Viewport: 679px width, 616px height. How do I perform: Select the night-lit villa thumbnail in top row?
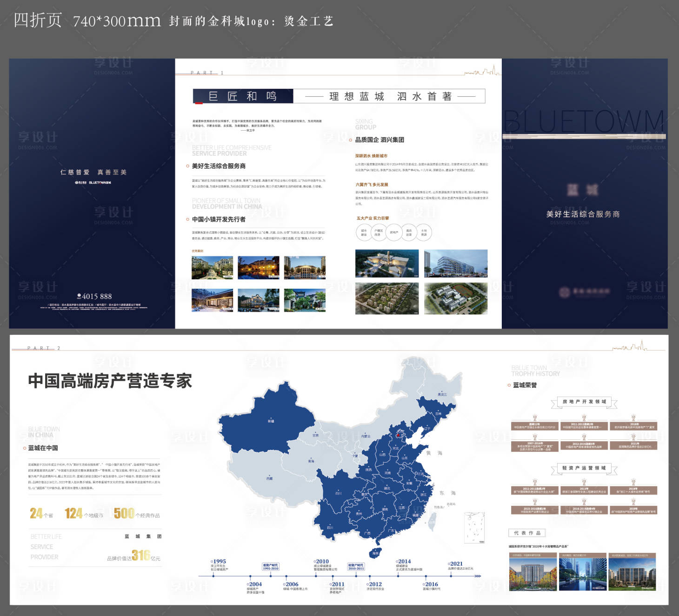tap(259, 267)
